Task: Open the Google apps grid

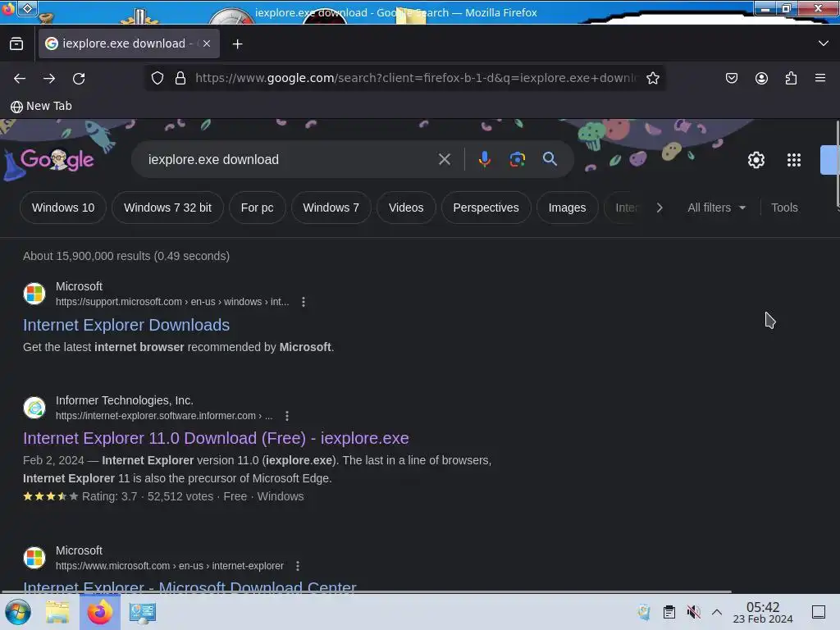Action: coord(794,160)
